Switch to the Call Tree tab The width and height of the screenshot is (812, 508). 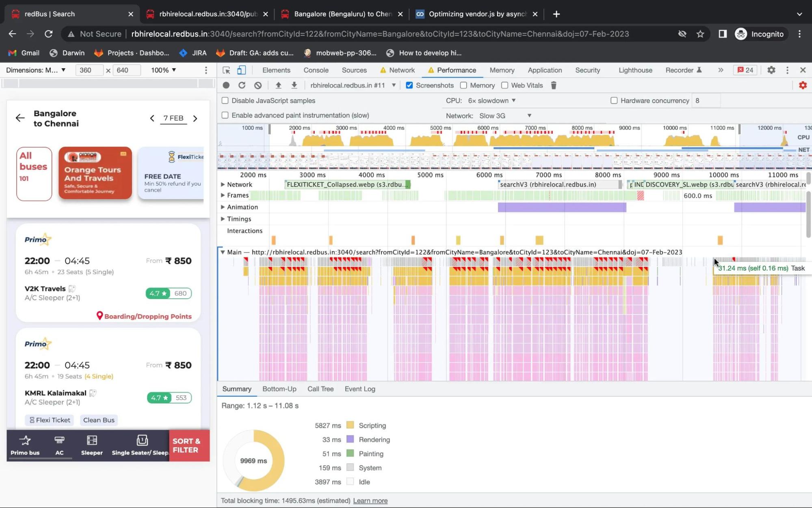320,388
